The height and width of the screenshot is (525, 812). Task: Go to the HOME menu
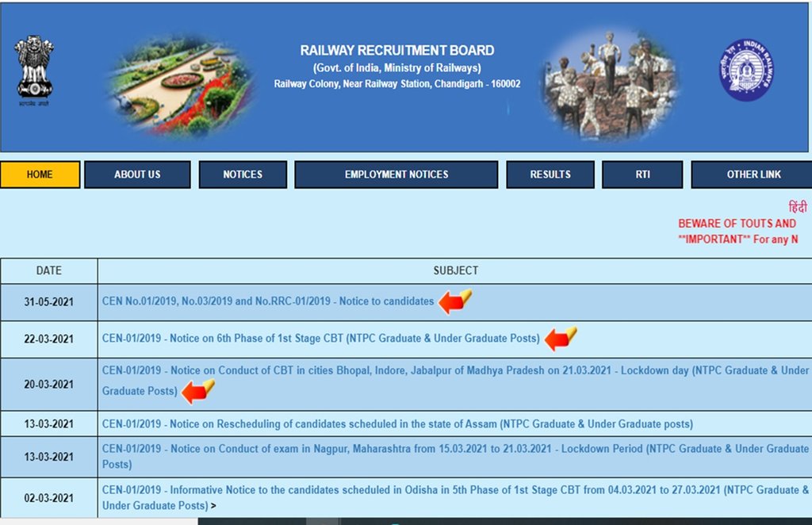tap(40, 174)
